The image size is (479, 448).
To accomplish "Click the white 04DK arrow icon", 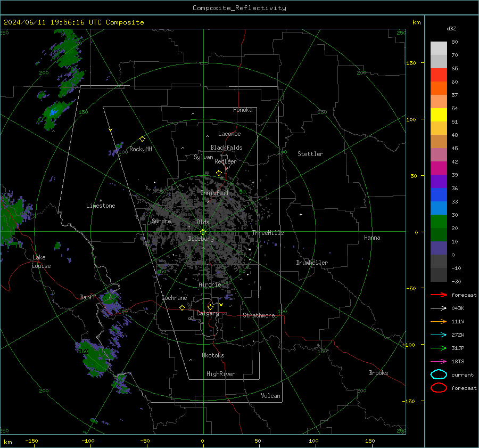I will coord(439,308).
